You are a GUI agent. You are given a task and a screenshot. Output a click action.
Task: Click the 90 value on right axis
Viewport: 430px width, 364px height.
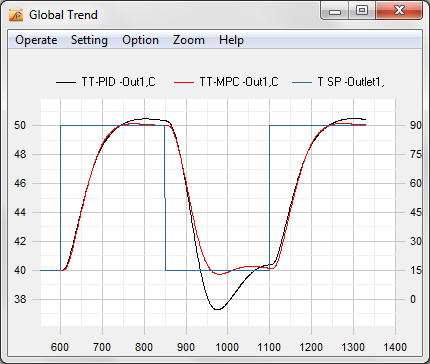point(416,125)
